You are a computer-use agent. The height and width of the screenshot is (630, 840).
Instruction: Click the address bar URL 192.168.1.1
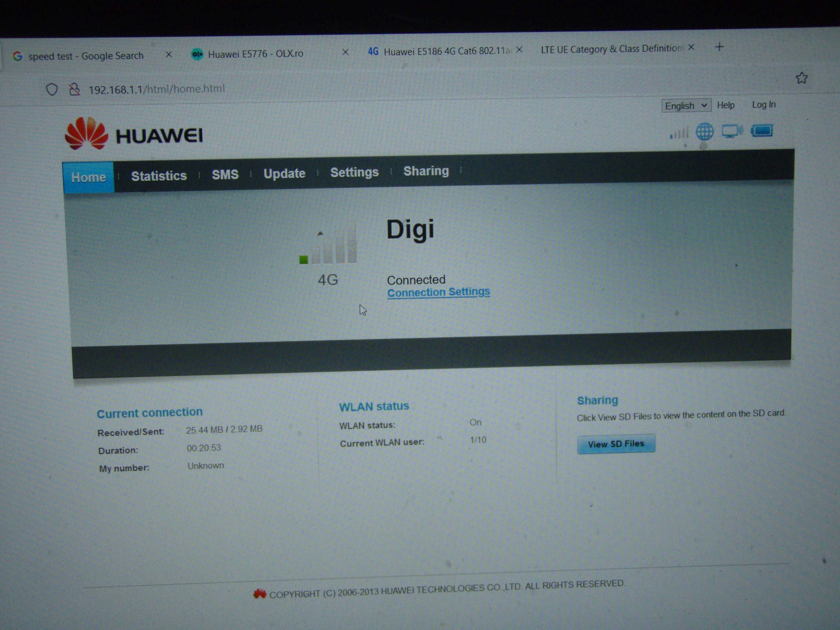coord(156,89)
